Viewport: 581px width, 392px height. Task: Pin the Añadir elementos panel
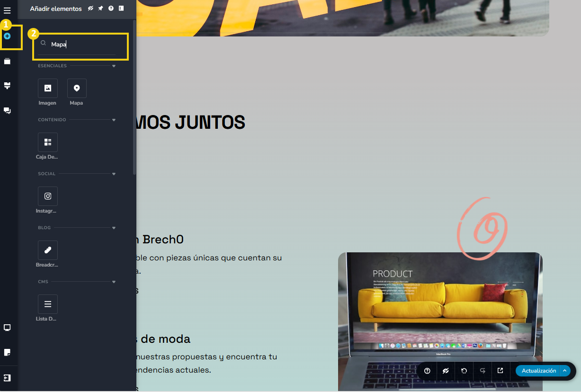[x=101, y=9]
